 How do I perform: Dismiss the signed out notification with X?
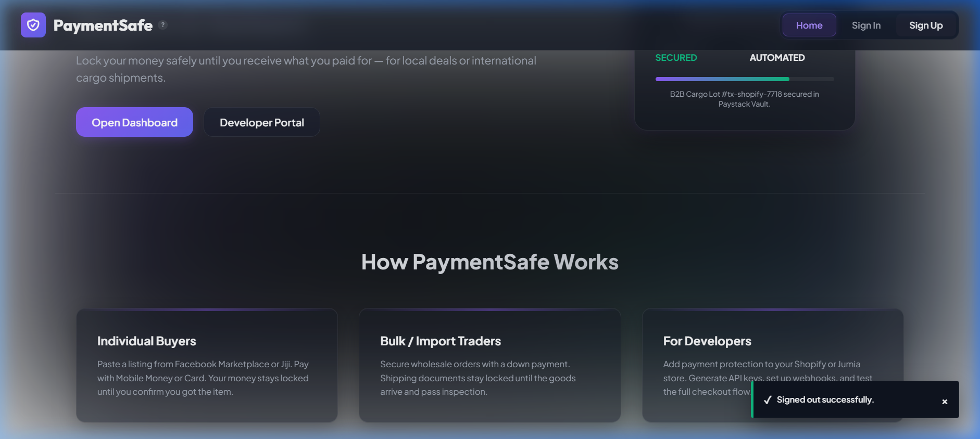click(945, 402)
